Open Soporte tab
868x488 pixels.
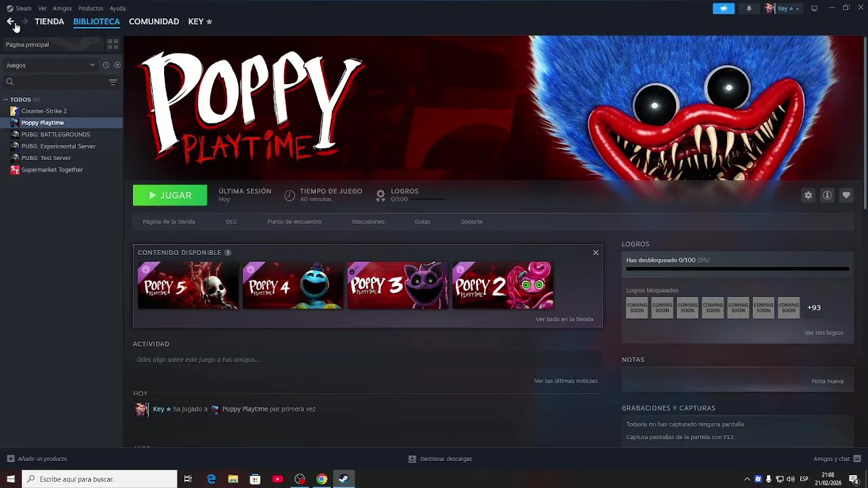click(x=472, y=222)
